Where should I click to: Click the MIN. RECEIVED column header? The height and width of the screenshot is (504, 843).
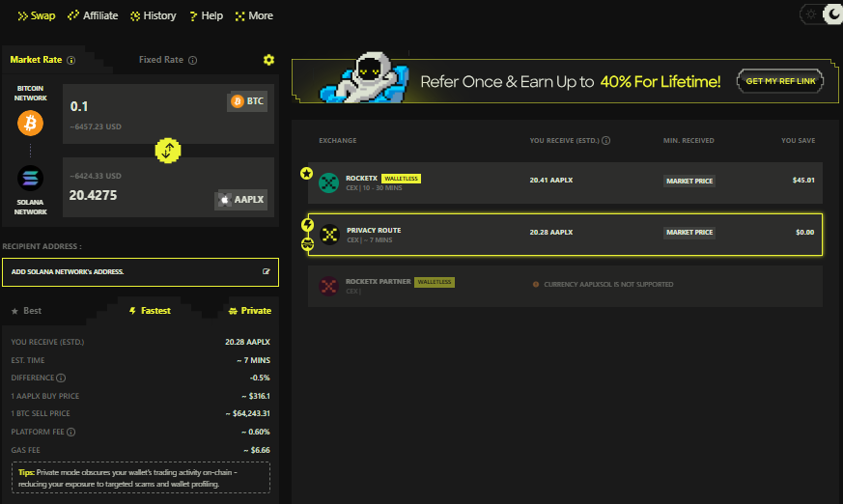click(x=688, y=140)
